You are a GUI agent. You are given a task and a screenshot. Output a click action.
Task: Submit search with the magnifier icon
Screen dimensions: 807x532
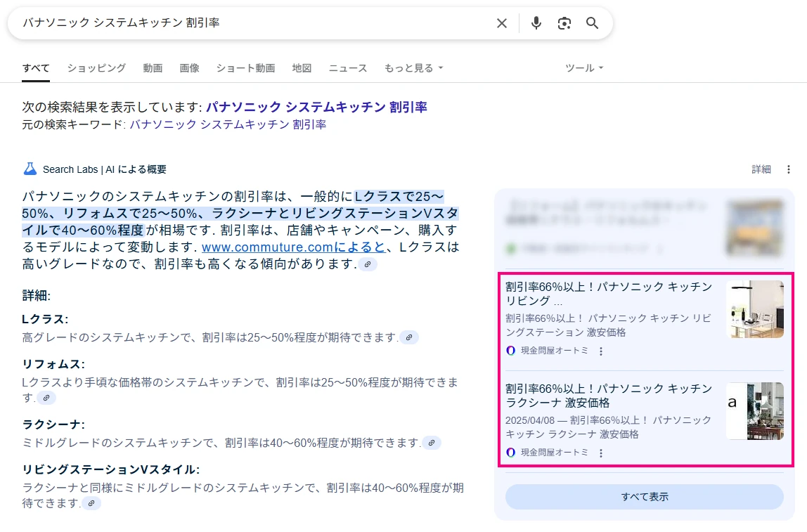pos(593,23)
